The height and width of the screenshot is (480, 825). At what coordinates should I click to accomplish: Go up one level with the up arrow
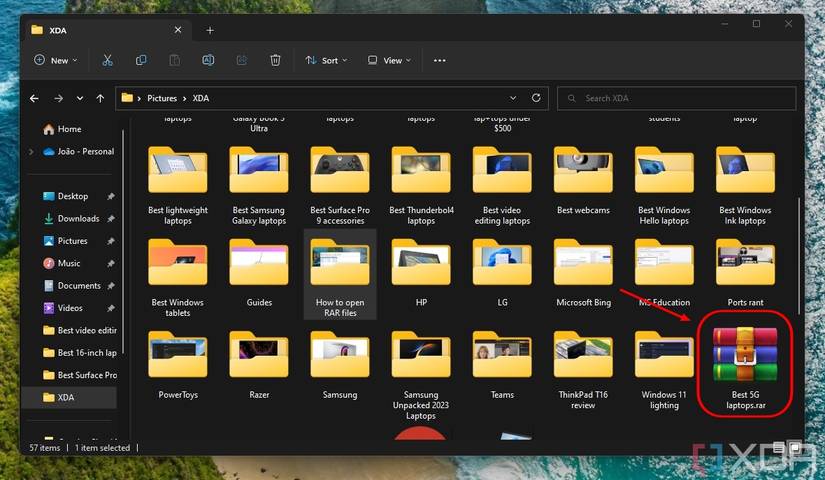pyautogui.click(x=100, y=98)
